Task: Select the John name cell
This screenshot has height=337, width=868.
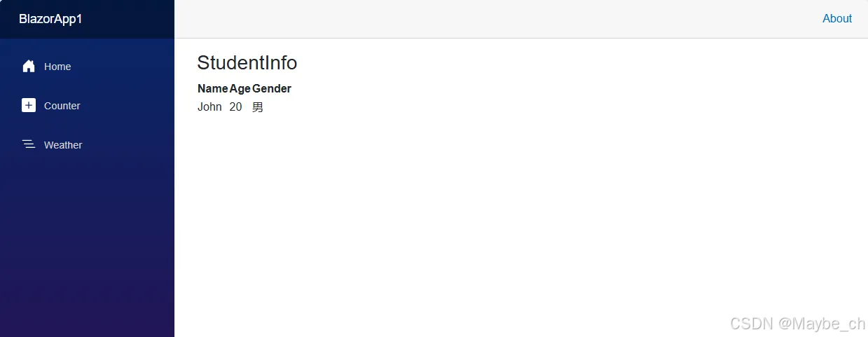Action: pos(209,107)
